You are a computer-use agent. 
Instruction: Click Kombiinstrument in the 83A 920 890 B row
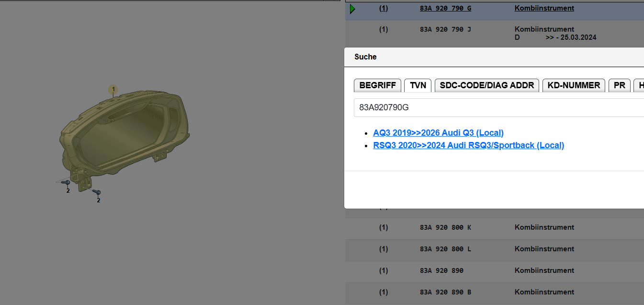pyautogui.click(x=544, y=292)
